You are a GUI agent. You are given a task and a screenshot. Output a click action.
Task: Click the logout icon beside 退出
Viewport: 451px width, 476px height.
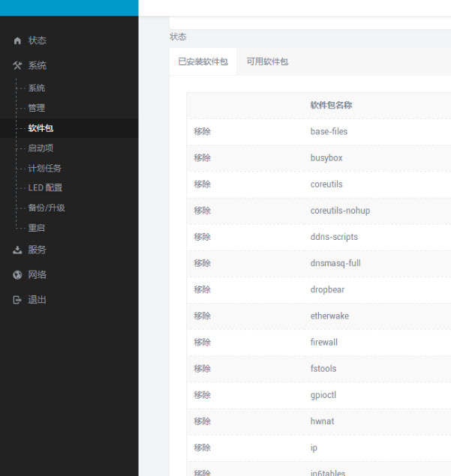tap(17, 300)
